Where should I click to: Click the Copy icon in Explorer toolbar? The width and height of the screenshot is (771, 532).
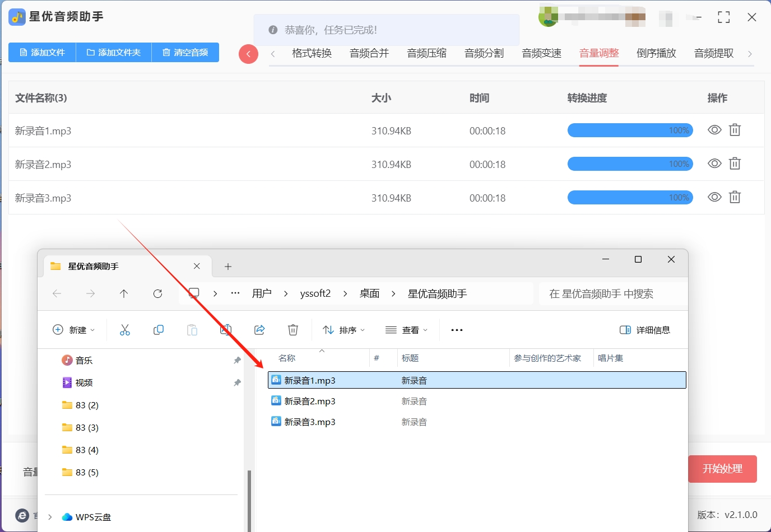pyautogui.click(x=159, y=330)
